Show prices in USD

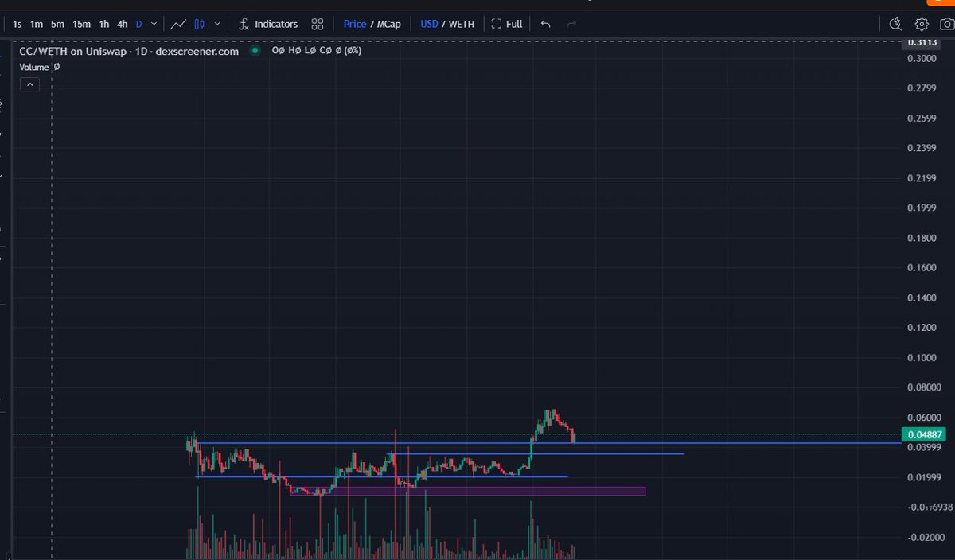coord(429,24)
